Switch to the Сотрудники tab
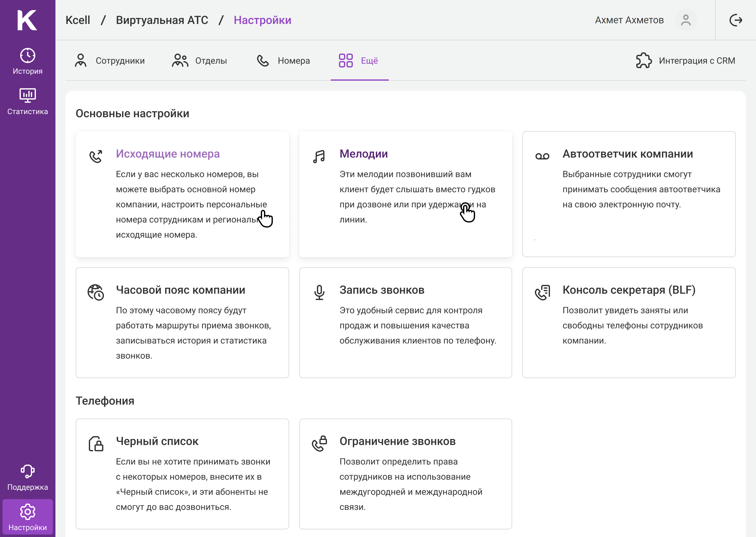 pos(110,61)
